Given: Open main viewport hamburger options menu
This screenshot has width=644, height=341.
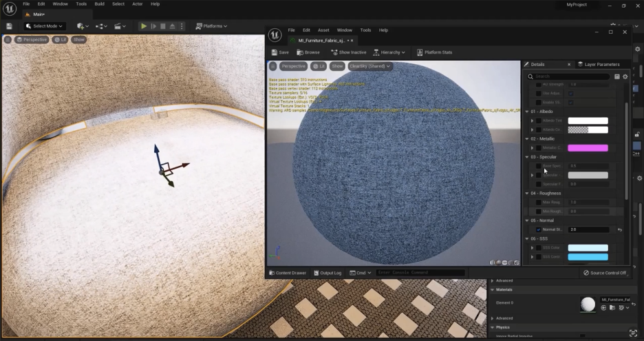Looking at the screenshot, I should (x=8, y=39).
